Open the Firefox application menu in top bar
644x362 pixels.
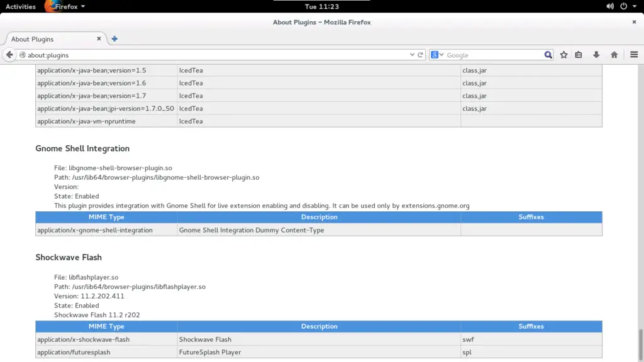[65, 6]
